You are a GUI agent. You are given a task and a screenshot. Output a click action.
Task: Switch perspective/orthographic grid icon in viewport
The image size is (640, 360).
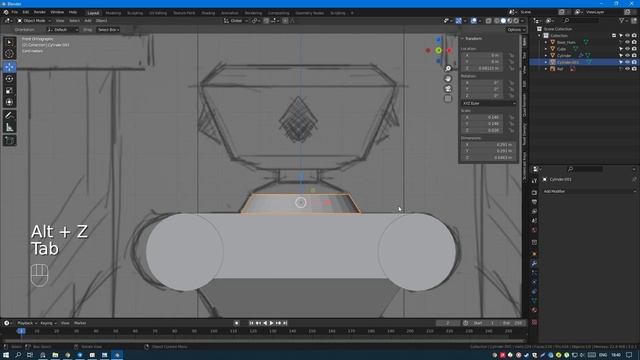coord(448,98)
